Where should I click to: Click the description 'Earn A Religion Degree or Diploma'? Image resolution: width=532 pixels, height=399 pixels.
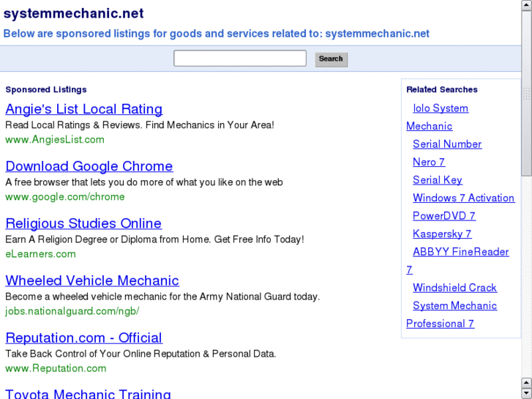click(154, 239)
